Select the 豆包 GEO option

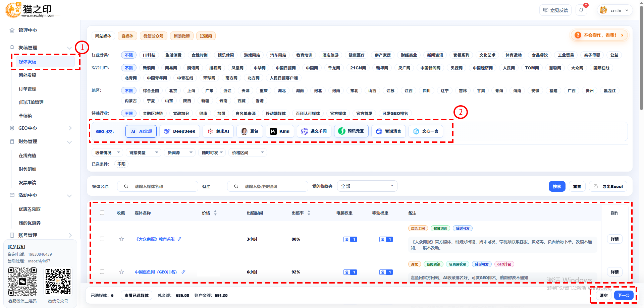click(250, 131)
